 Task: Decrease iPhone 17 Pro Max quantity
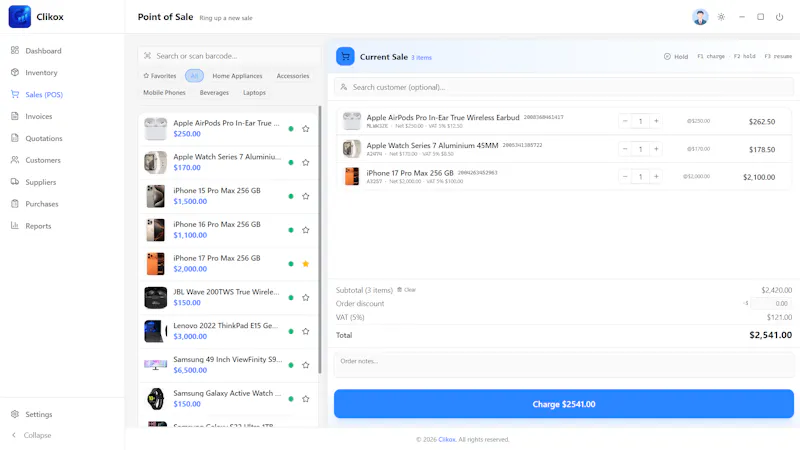(x=625, y=177)
